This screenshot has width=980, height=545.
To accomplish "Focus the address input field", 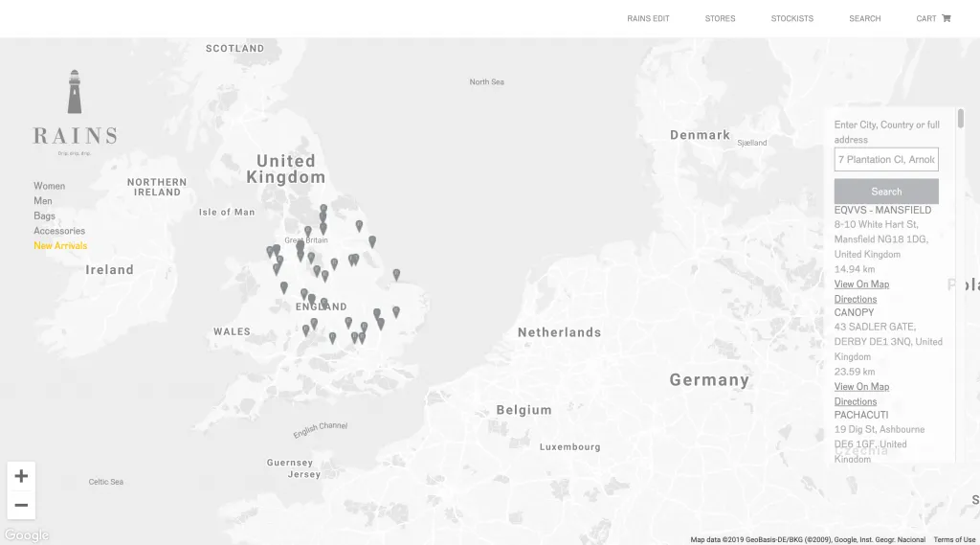I will pyautogui.click(x=886, y=160).
